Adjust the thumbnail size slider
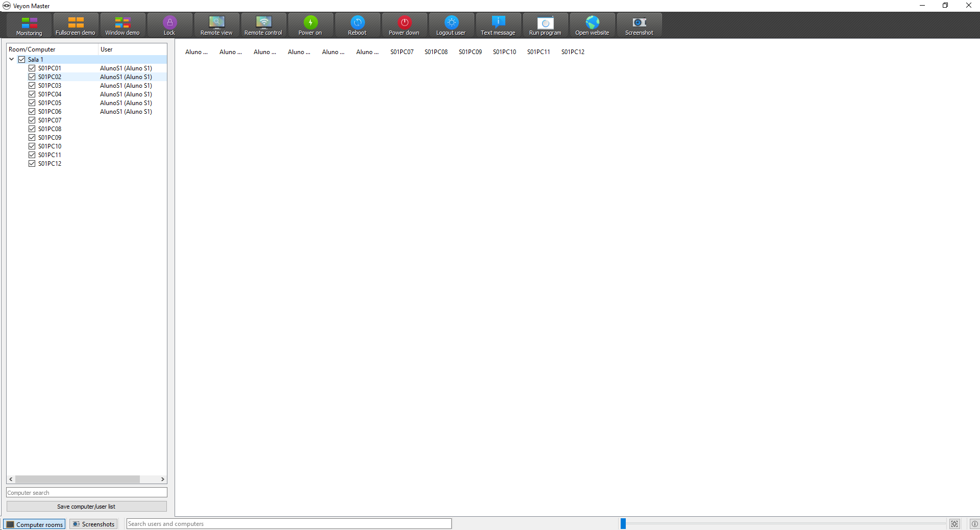Screen dimensions: 980x530 pyautogui.click(x=623, y=523)
